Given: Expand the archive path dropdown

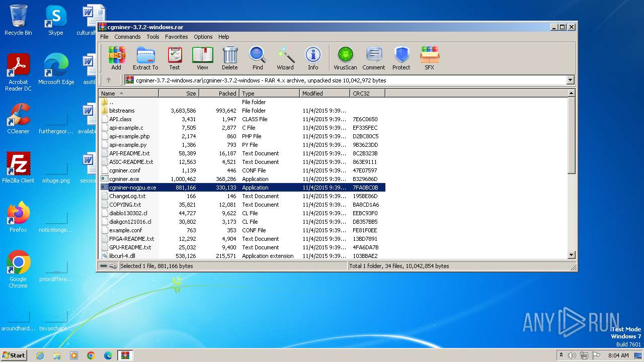Looking at the screenshot, I should point(570,80).
